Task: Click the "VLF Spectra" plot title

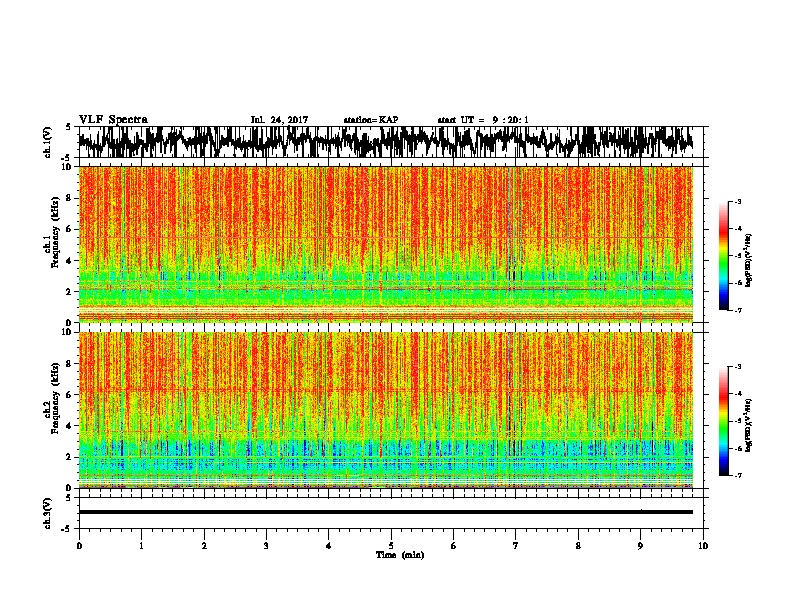Action: (x=113, y=120)
